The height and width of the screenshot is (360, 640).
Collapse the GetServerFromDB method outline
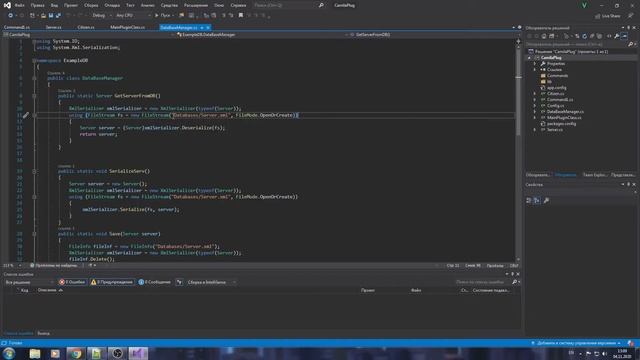pyautogui.click(x=34, y=96)
